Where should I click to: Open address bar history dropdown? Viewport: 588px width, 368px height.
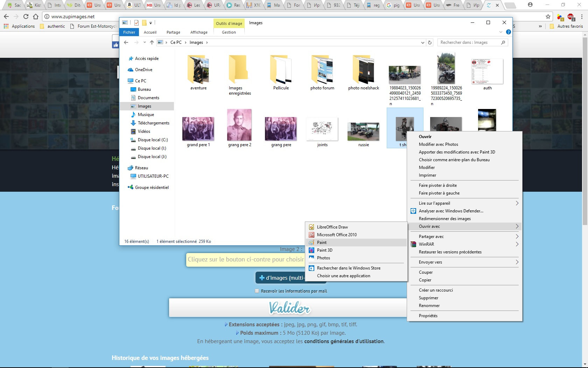click(x=422, y=42)
